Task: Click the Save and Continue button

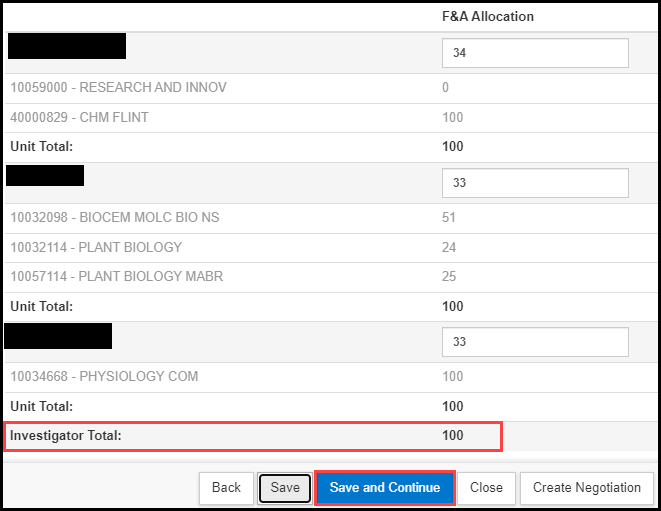Action: tap(385, 488)
